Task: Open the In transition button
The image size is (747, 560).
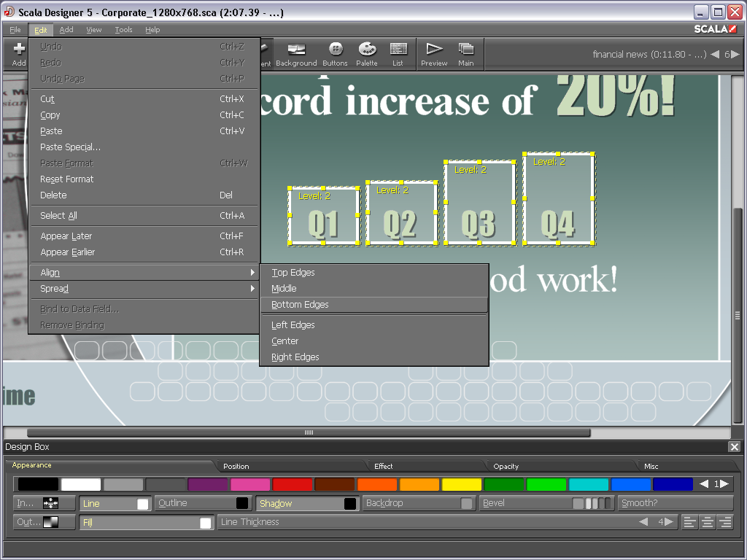Action: tap(44, 503)
